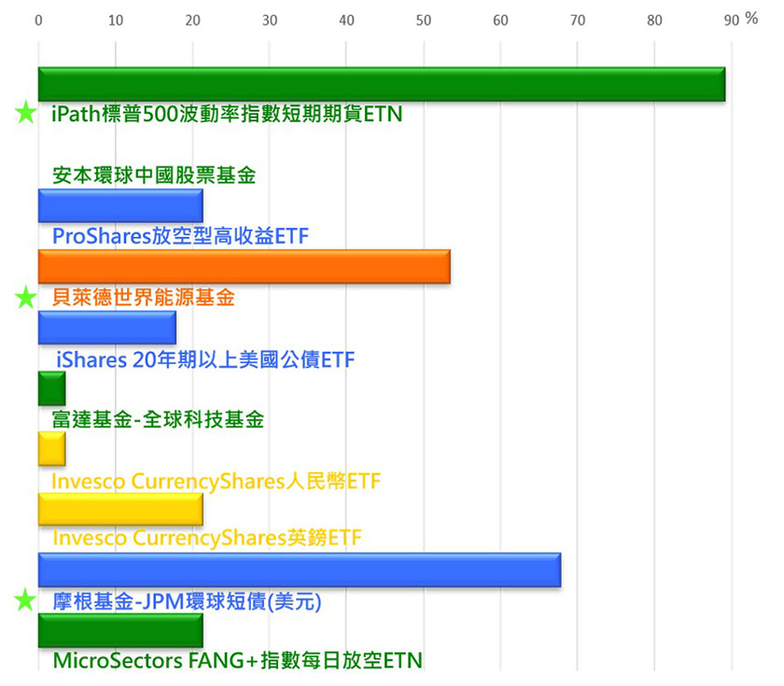Click the green star beside 摩根基金-JPM環球短債
The height and width of the screenshot is (686, 784).
tap(25, 600)
